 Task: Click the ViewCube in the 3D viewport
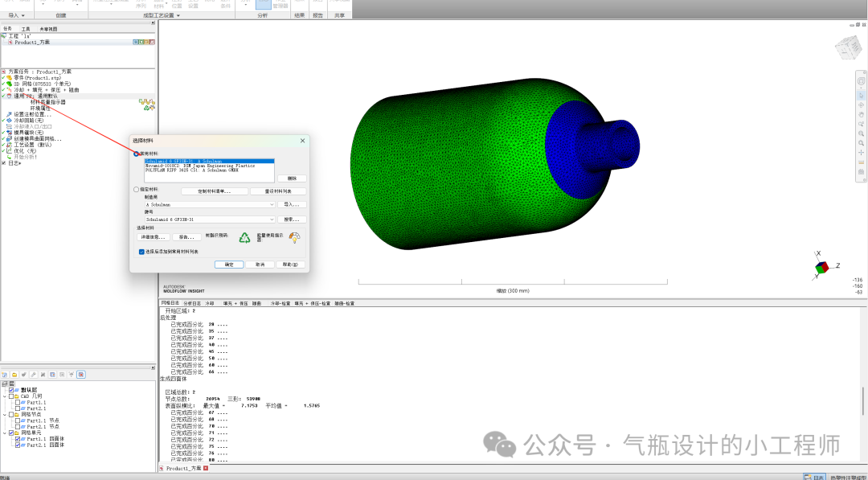point(847,47)
